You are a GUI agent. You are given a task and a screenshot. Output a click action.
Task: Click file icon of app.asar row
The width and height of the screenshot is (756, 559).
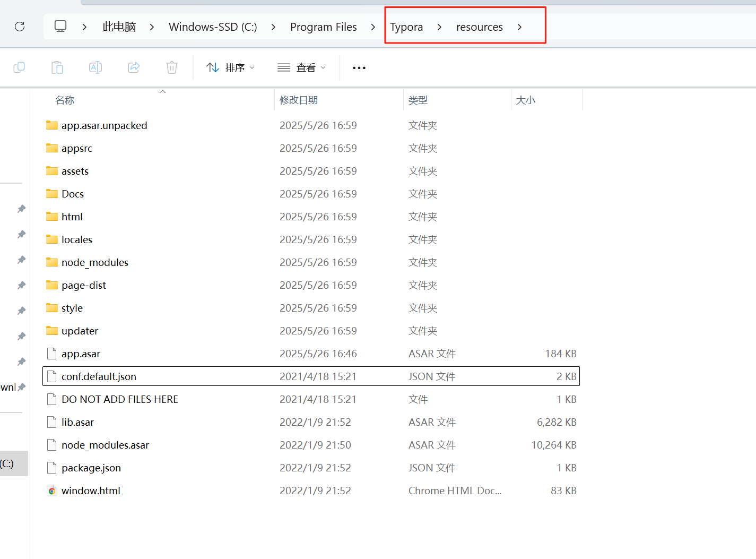[51, 354]
